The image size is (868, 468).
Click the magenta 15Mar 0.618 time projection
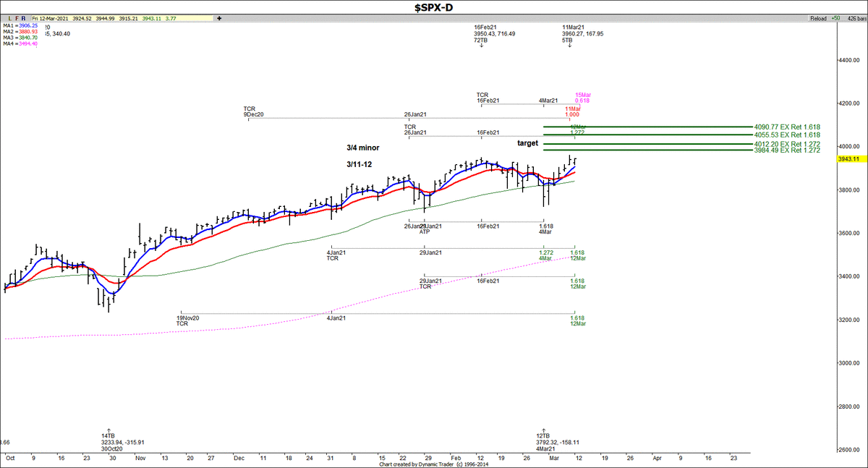pos(582,98)
